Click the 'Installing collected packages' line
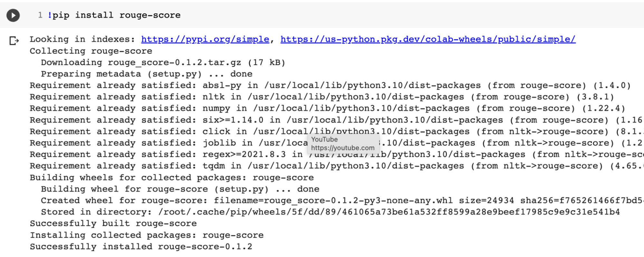This screenshot has width=644, height=257. (147, 235)
